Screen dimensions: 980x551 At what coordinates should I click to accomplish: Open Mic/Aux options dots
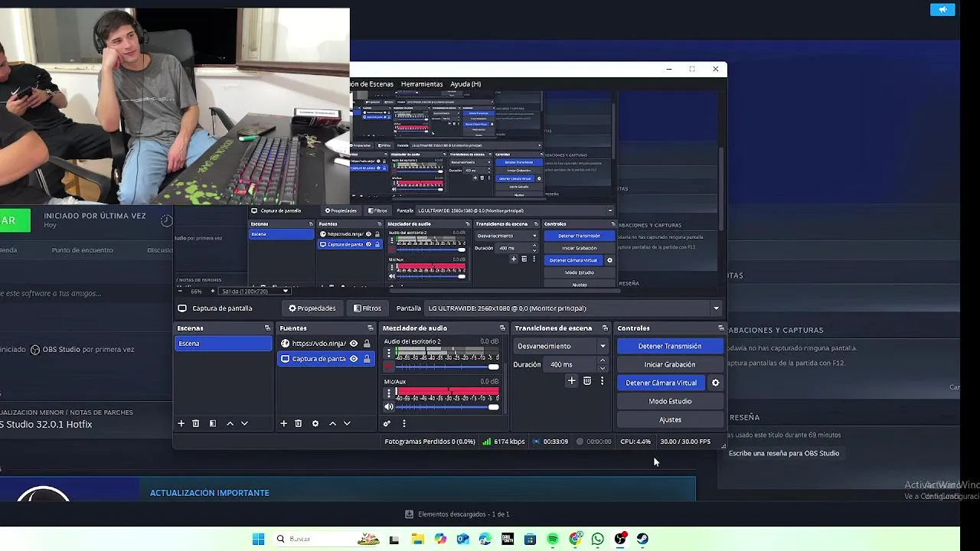[388, 393]
